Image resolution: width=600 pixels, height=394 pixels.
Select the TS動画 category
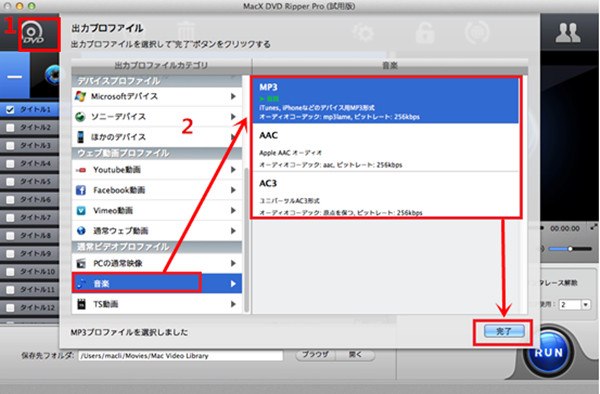tap(157, 304)
